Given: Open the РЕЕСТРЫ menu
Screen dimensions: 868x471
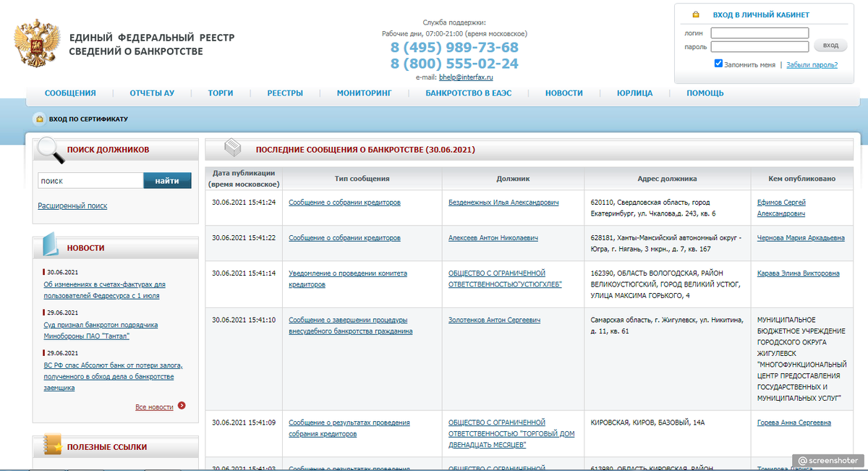Looking at the screenshot, I should tap(285, 93).
